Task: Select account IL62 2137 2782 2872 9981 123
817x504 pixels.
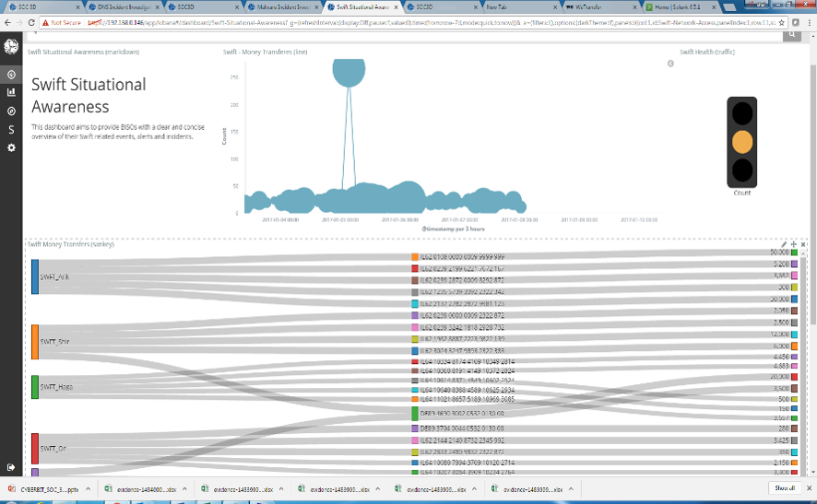Action: coord(462,303)
